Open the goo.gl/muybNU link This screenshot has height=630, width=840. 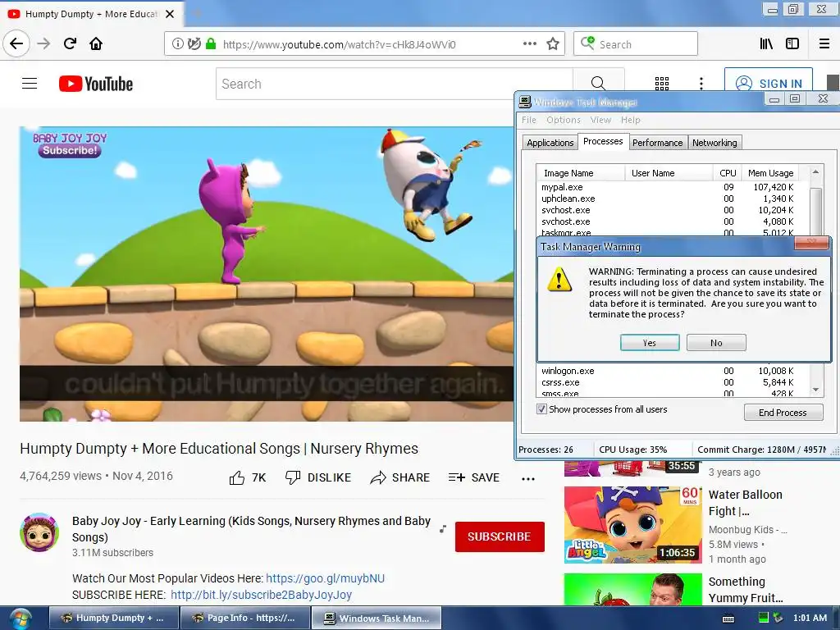click(x=325, y=578)
